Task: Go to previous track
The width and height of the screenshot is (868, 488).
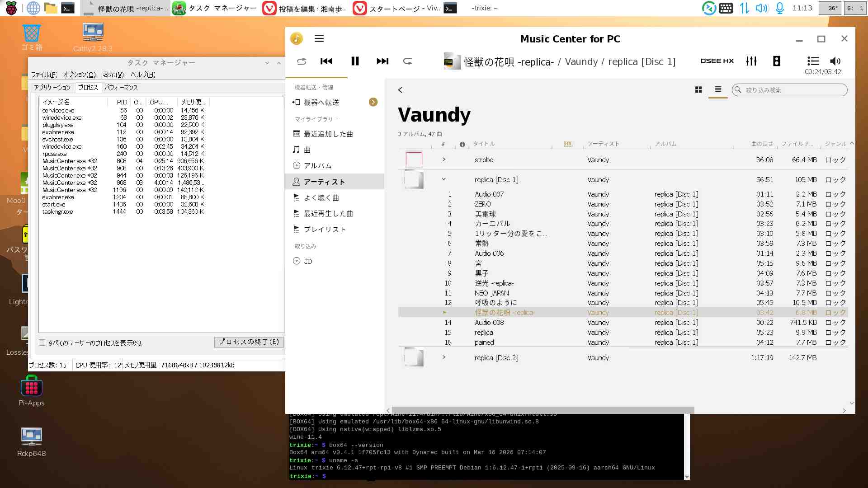Action: pos(326,61)
